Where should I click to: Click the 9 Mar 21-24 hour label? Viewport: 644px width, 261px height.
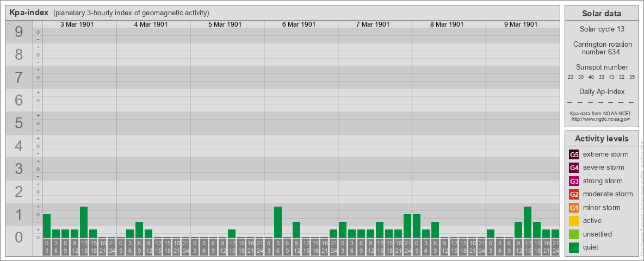(x=555, y=247)
